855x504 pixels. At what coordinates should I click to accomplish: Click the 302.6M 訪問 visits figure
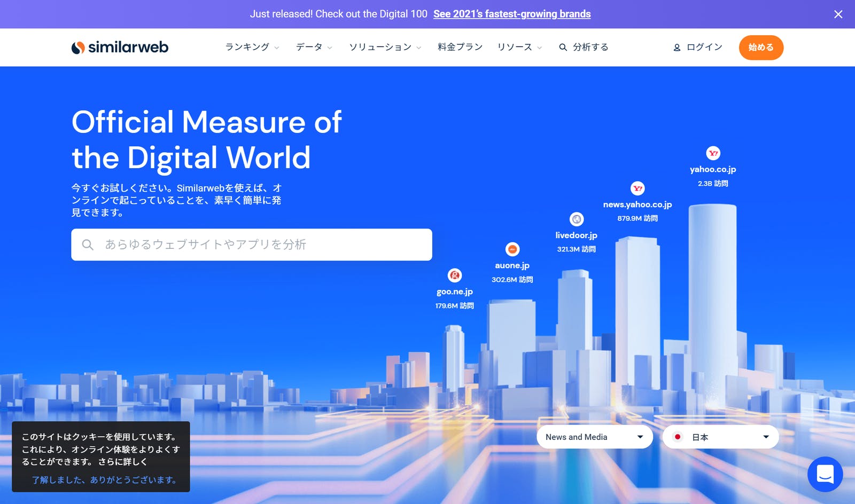point(512,280)
